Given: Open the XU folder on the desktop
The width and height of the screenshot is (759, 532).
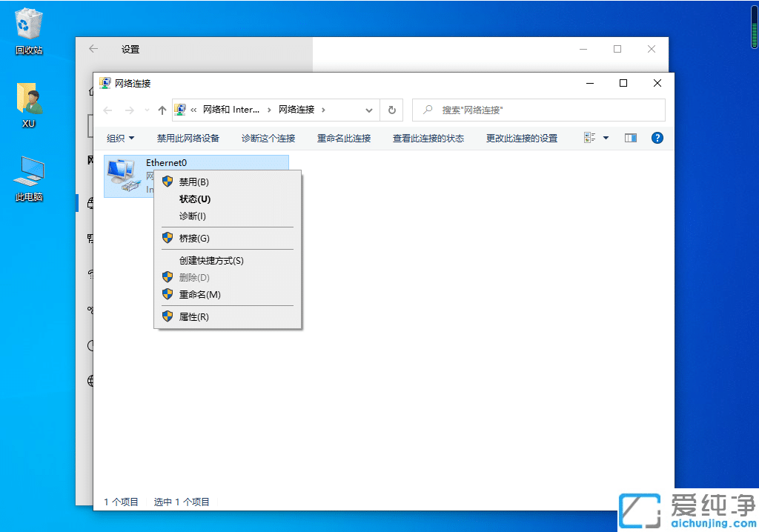Looking at the screenshot, I should point(28,100).
